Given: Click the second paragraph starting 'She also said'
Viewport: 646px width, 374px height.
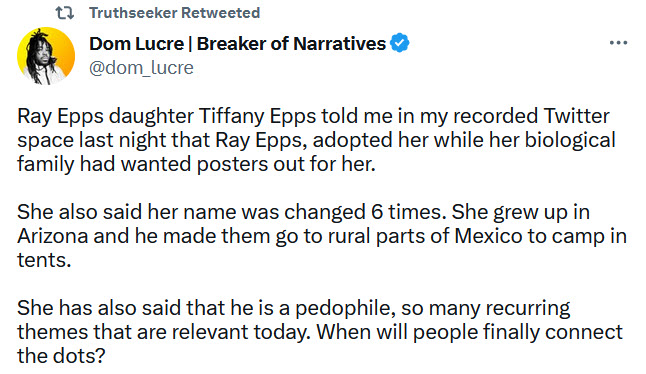Looking at the screenshot, I should click(x=322, y=236).
